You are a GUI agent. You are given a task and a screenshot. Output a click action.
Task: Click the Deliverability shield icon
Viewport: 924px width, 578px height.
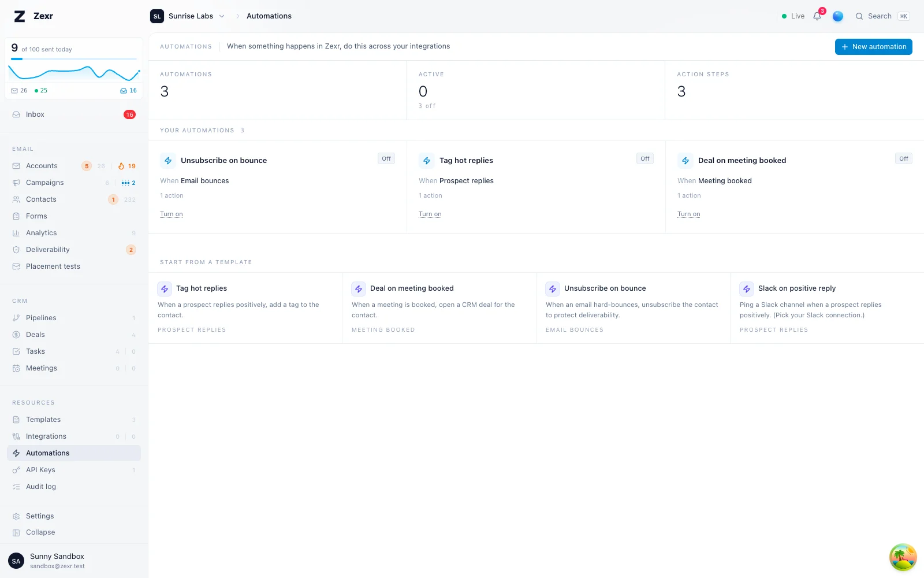tap(16, 250)
